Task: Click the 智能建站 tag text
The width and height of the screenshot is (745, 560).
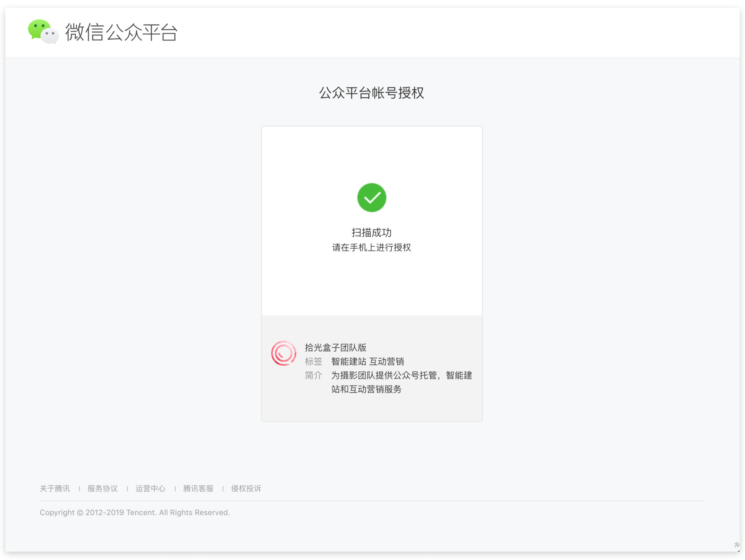Action: click(x=348, y=361)
